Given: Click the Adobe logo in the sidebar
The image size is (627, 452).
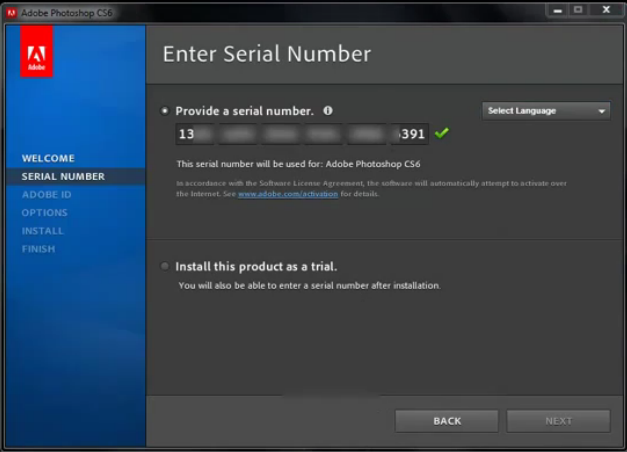Looking at the screenshot, I should (36, 51).
